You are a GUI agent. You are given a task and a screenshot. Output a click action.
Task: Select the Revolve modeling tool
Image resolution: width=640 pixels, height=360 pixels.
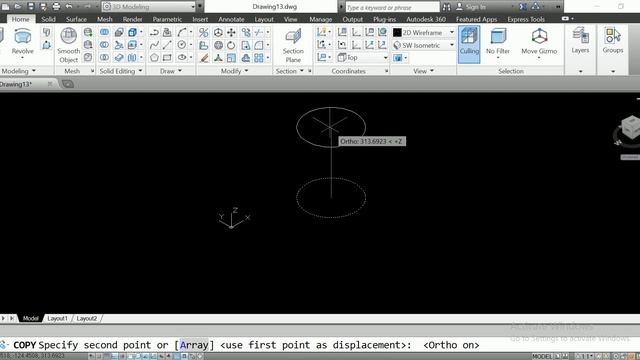coord(22,42)
